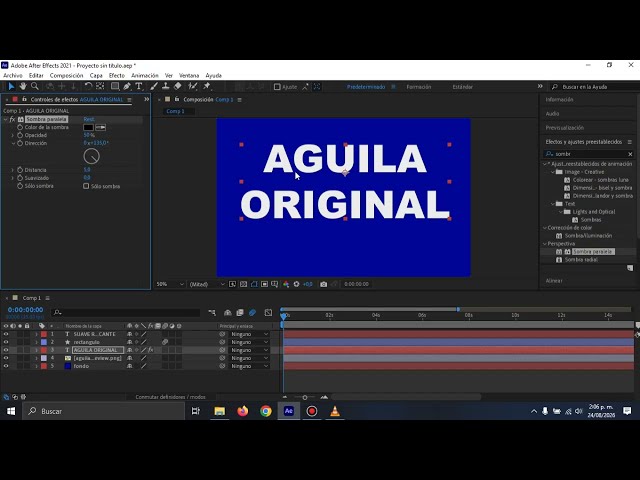This screenshot has width=640, height=480.
Task: Open Effects and Presets panel menu icon
Action: pos(629,142)
